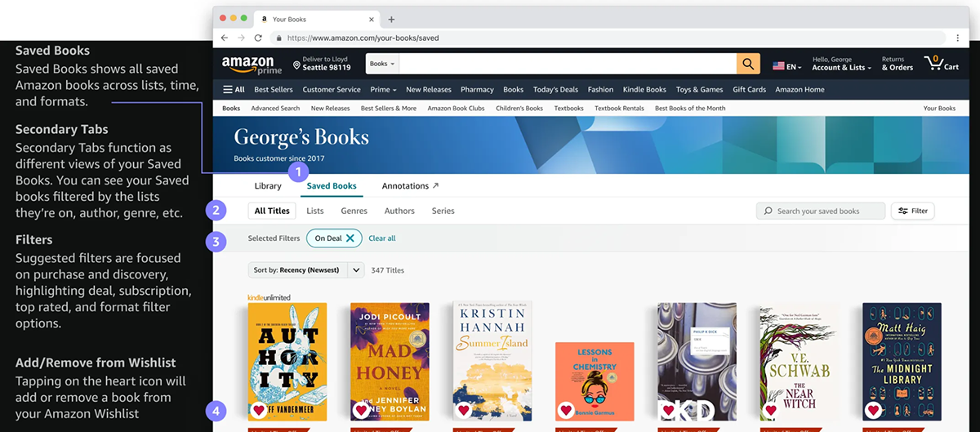Click Search your saved books field

[x=821, y=211]
